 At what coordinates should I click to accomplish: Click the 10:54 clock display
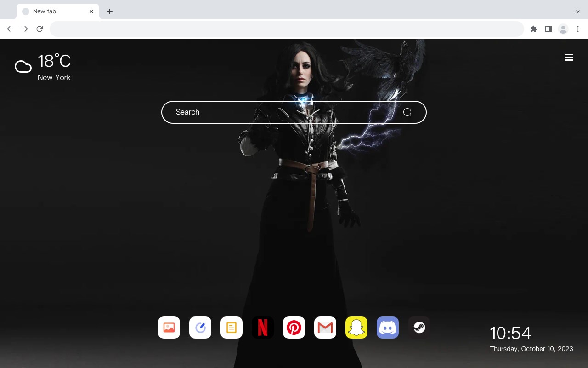[510, 333]
